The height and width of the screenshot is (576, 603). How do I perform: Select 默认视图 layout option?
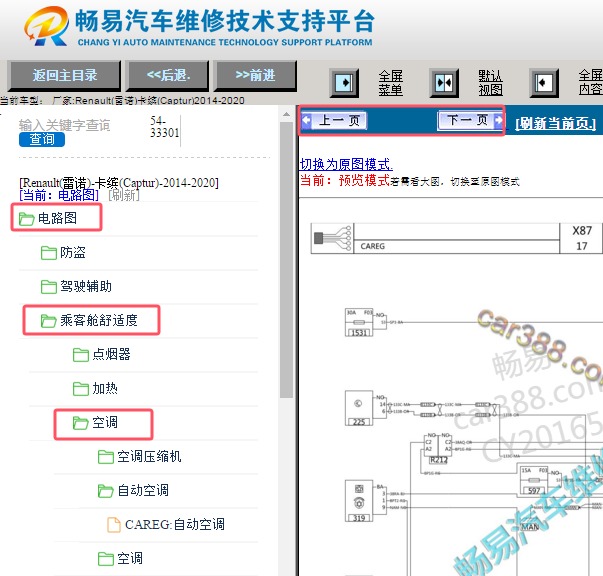(490, 83)
